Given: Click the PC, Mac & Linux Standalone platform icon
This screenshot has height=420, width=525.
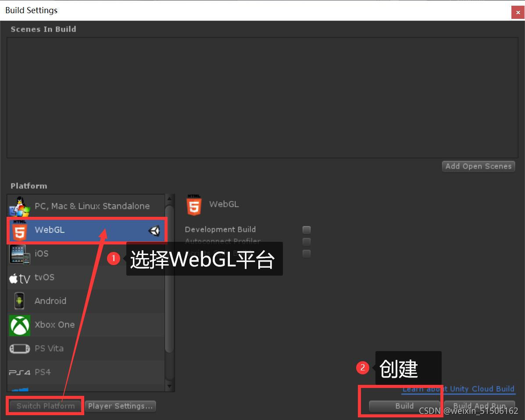Looking at the screenshot, I should (x=19, y=206).
